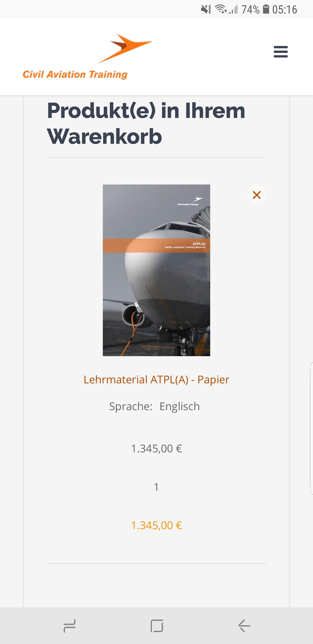The image size is (313, 644).
Task: Tap the edge panel handle on right side
Action: (311, 428)
